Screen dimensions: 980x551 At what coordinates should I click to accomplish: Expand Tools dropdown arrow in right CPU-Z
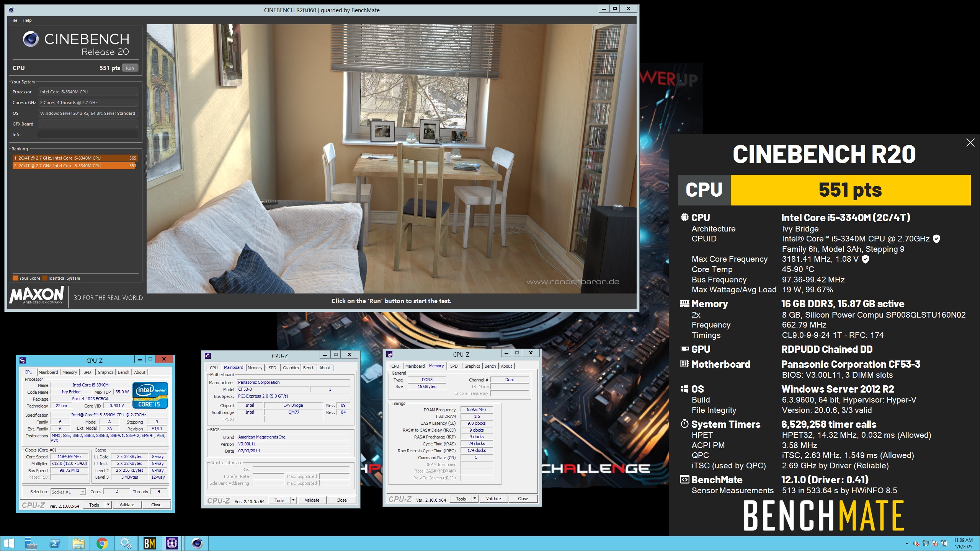click(x=475, y=499)
